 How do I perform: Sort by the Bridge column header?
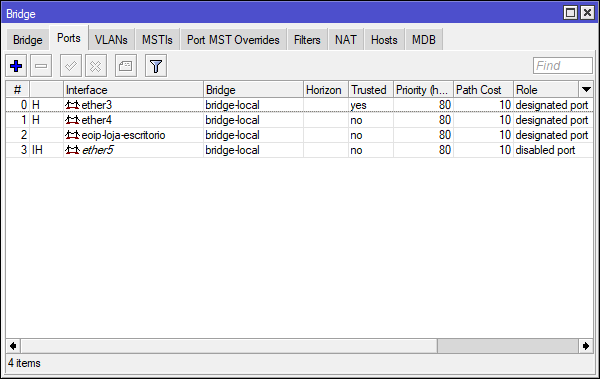click(253, 90)
